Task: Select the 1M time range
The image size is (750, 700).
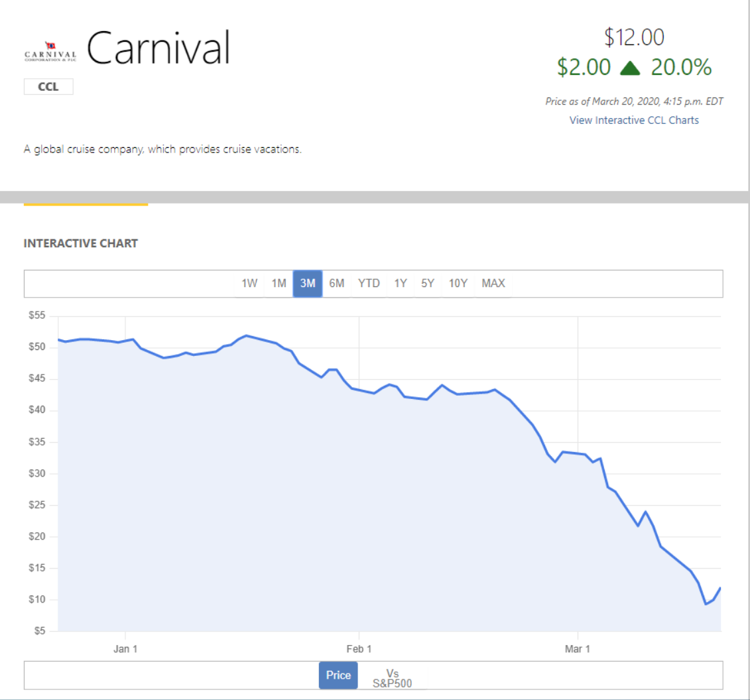Action: point(279,284)
